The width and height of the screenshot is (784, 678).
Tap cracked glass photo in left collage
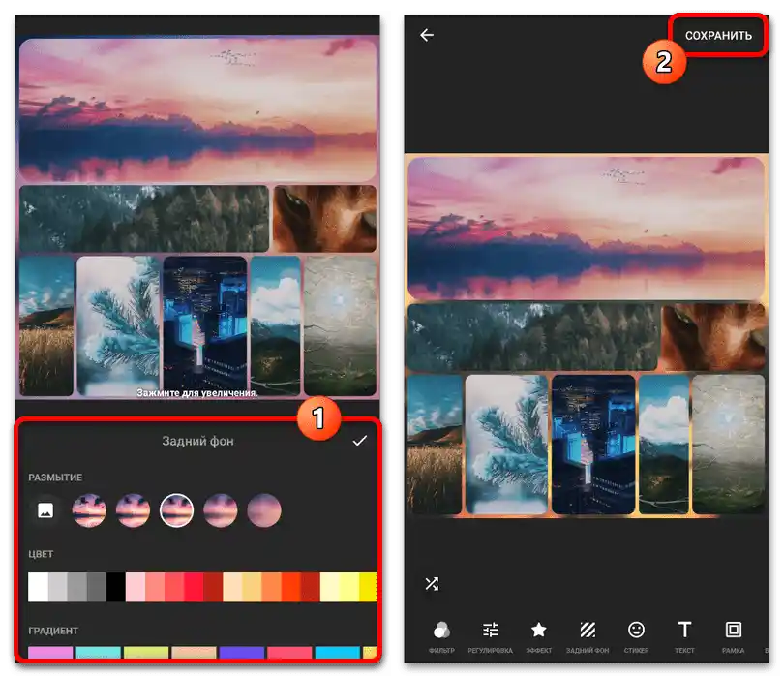(x=340, y=325)
